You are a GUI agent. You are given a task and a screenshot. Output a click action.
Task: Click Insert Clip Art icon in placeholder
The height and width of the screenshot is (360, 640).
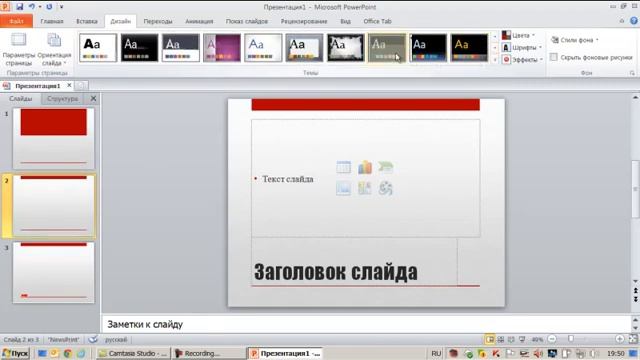[364, 188]
